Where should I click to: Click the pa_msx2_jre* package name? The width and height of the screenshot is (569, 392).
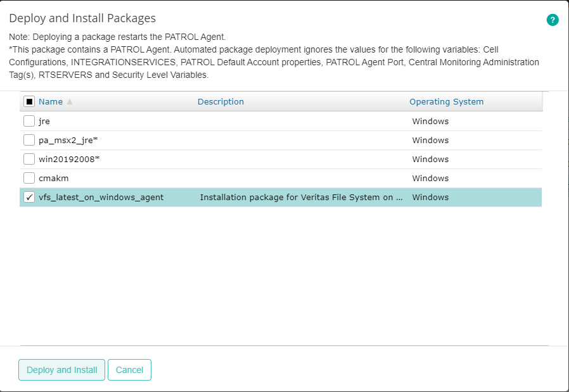[68, 139]
